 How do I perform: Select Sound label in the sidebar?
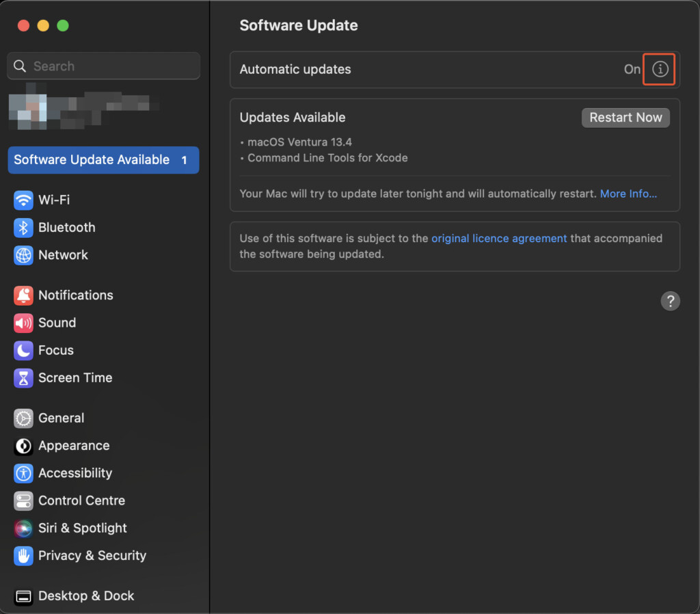[57, 323]
